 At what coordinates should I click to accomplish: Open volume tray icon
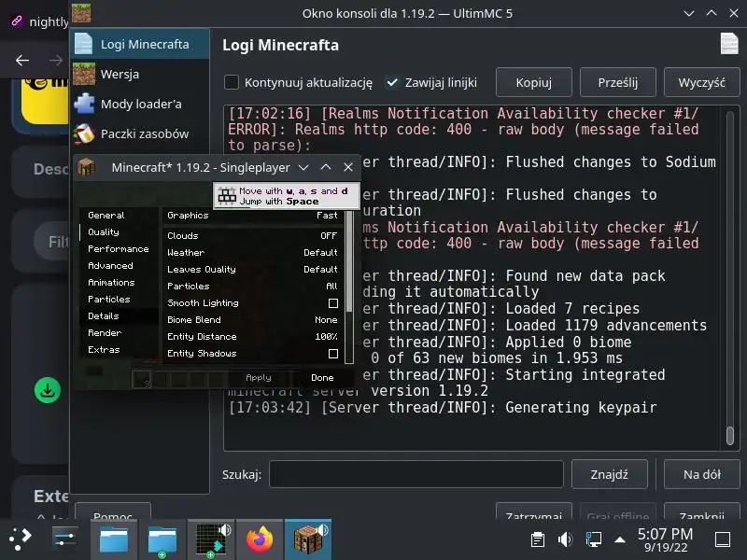click(565, 539)
